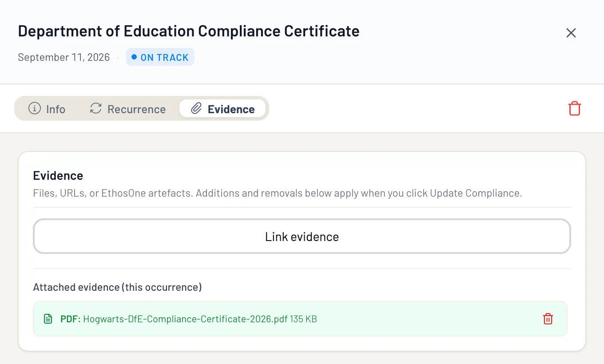This screenshot has height=364, width=604.
Task: Open the Recurrence tab
Action: point(128,109)
